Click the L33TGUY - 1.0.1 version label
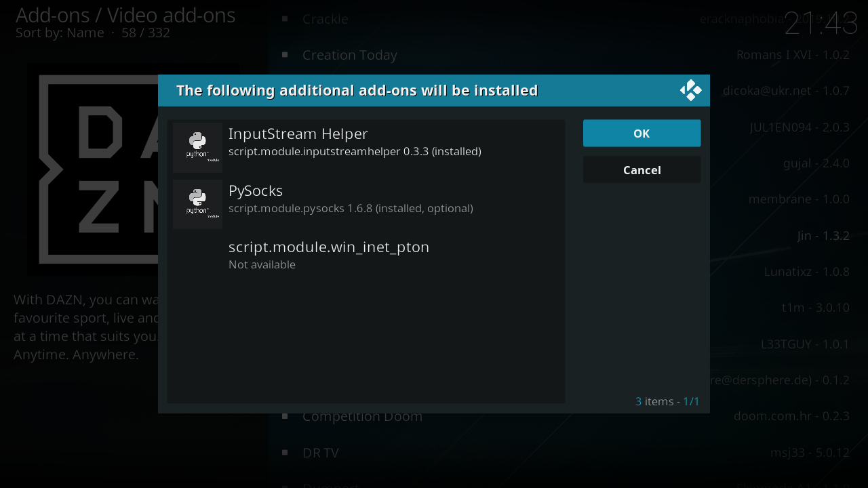Image resolution: width=868 pixels, height=488 pixels. click(805, 344)
